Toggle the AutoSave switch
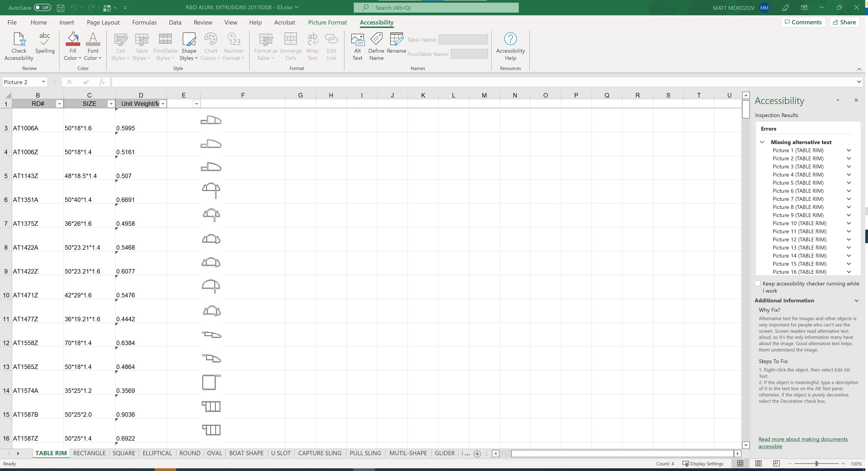The image size is (868, 471). (42, 8)
